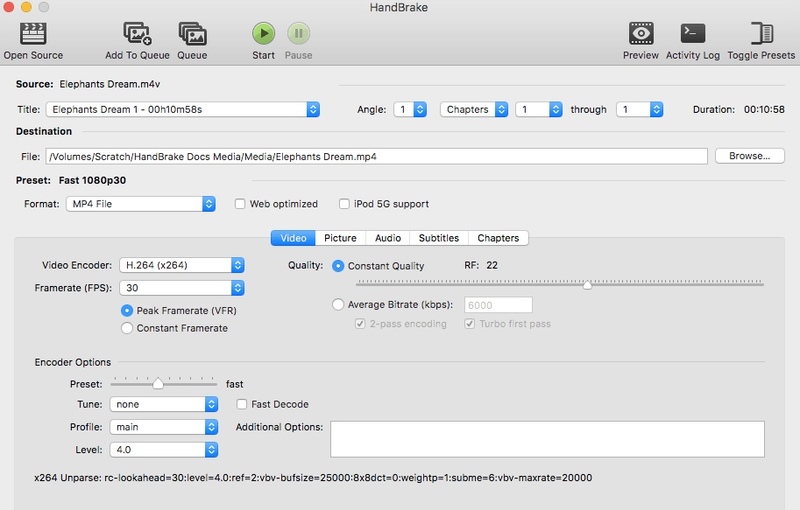
Task: Click into the Additional Options text box
Action: click(547, 439)
